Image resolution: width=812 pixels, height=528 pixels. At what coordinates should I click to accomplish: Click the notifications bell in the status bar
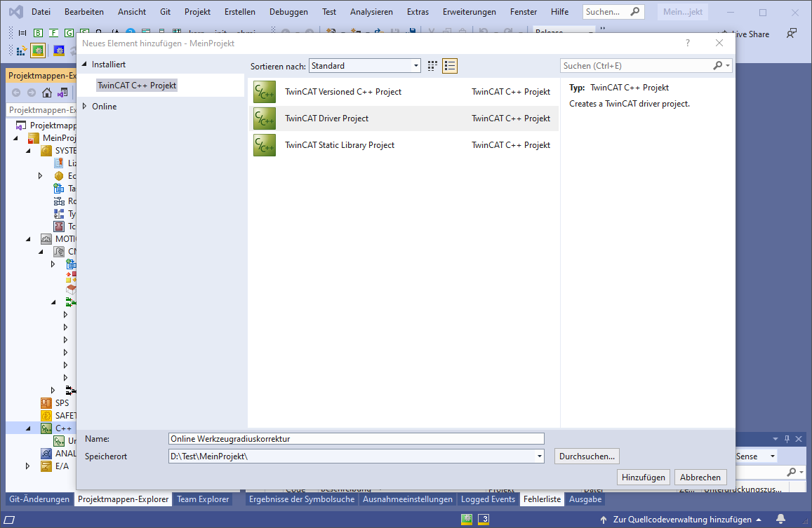781,519
